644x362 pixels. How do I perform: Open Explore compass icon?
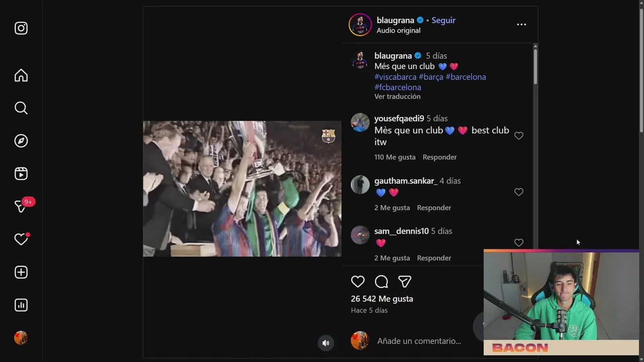(x=21, y=141)
